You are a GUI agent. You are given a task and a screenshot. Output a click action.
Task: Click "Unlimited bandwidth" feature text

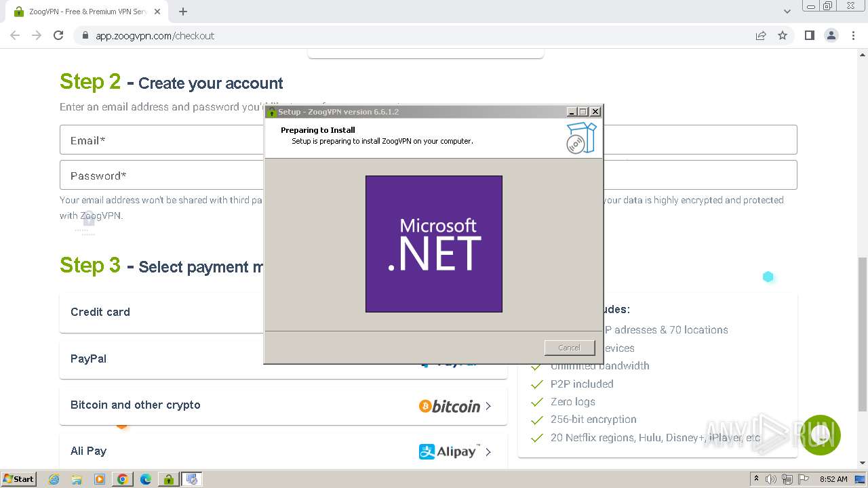point(600,366)
